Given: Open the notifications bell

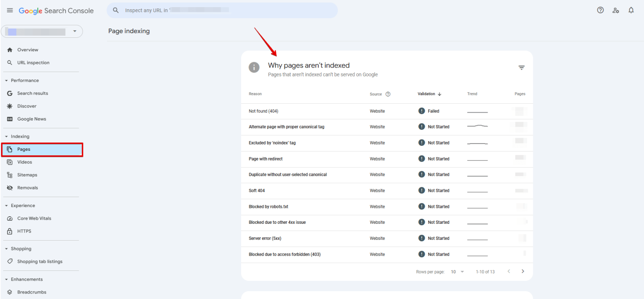Looking at the screenshot, I should (631, 10).
